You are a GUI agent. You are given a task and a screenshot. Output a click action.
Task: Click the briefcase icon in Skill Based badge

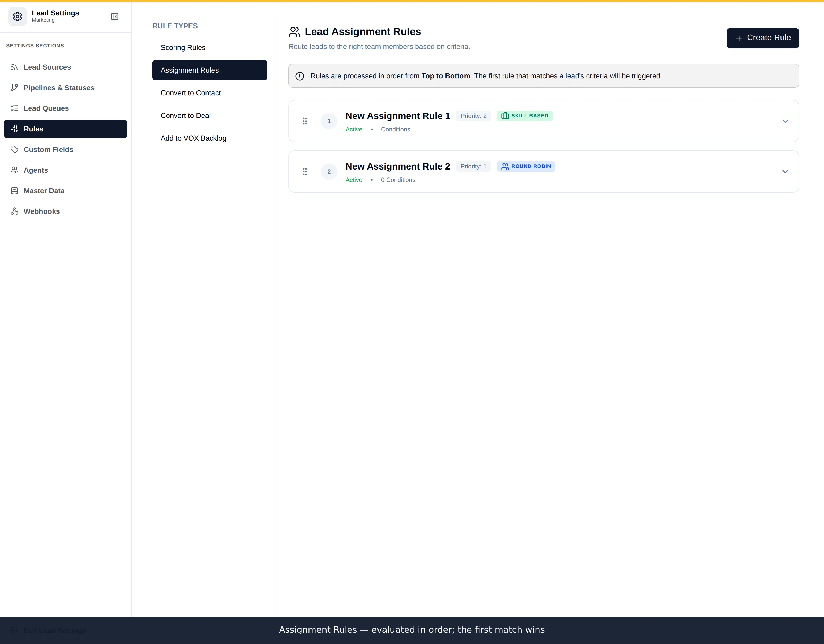point(505,116)
